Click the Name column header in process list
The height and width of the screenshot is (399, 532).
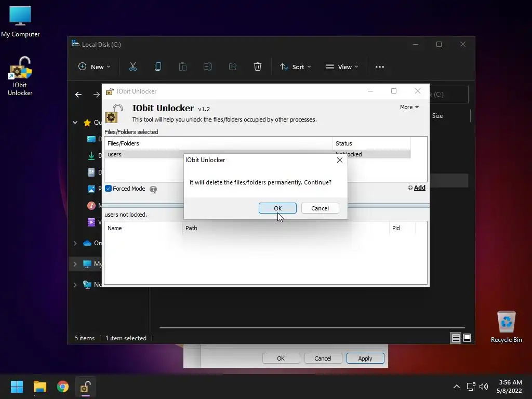pyautogui.click(x=143, y=228)
